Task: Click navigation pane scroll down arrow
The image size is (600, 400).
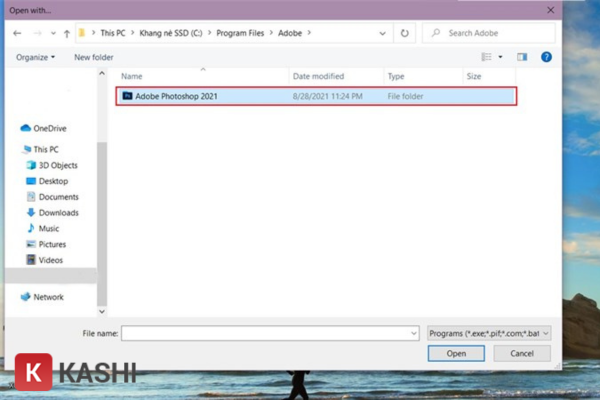Action: click(102, 312)
